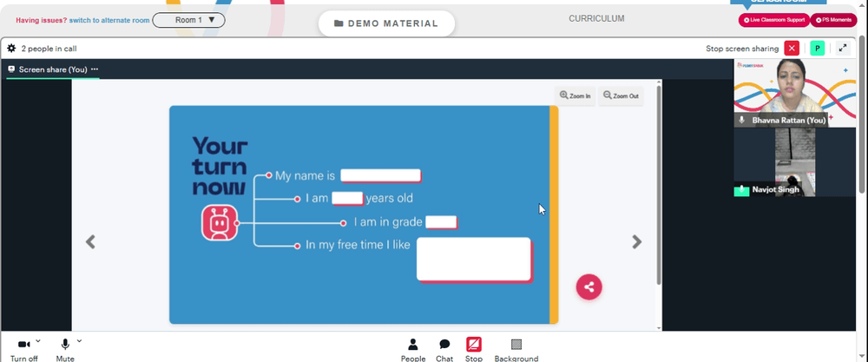Toggle fullscreen with expand arrows icon
The image size is (868, 362).
click(x=843, y=48)
